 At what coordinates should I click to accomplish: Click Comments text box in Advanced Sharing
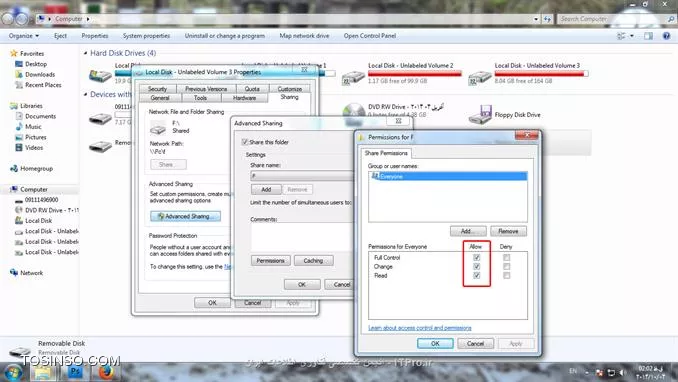click(x=302, y=237)
